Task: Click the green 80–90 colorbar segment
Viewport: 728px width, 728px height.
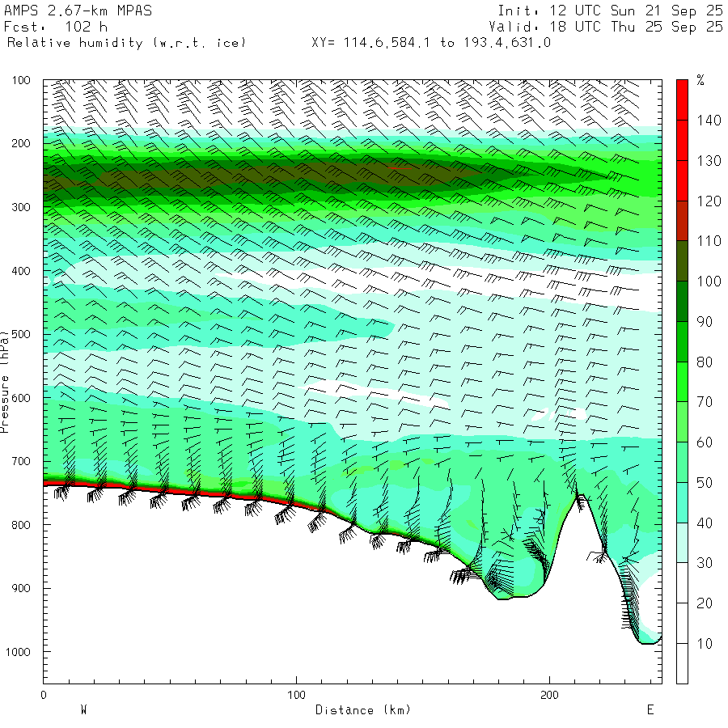Action: point(682,341)
